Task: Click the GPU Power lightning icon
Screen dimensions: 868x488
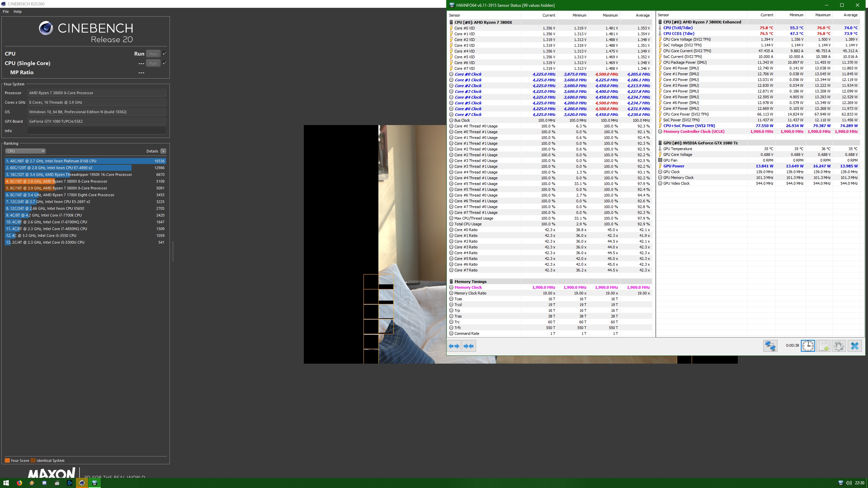Action: point(660,166)
